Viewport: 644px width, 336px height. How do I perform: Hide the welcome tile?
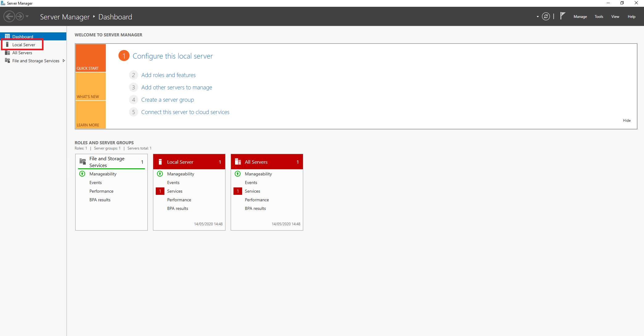click(626, 121)
